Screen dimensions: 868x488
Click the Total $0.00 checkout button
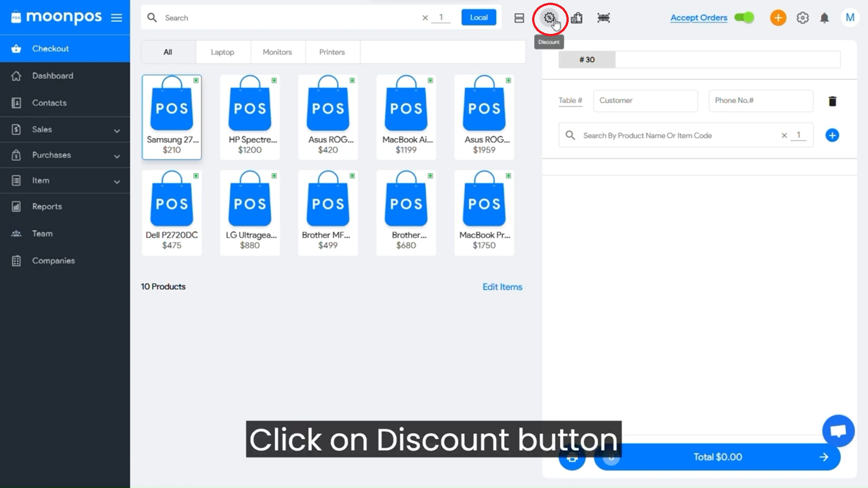[x=717, y=457]
